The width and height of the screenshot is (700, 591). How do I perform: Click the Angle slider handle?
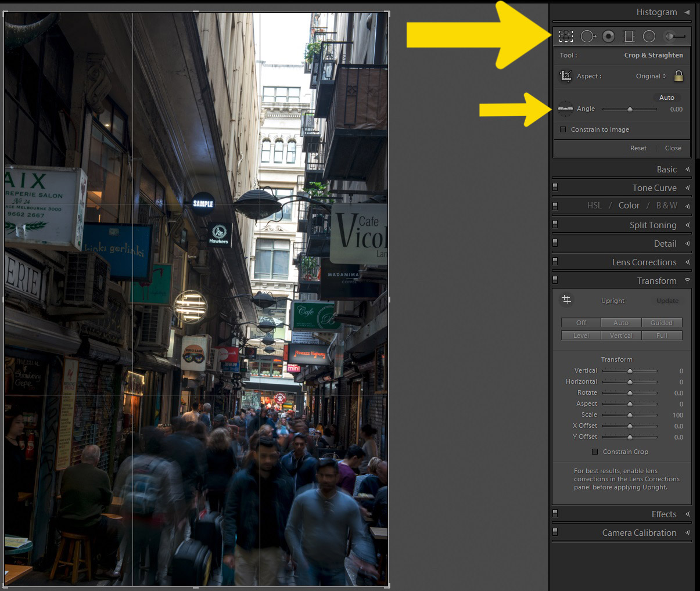pyautogui.click(x=630, y=109)
